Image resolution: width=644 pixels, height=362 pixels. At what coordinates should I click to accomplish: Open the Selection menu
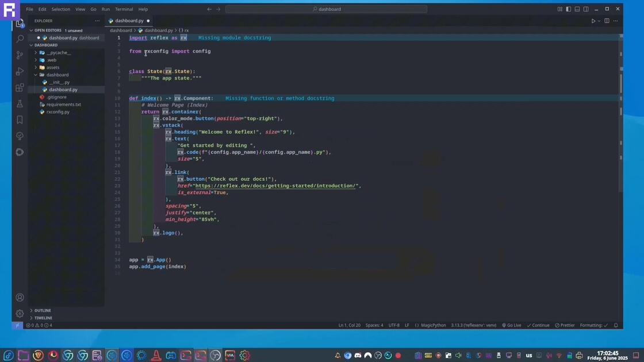pyautogui.click(x=61, y=9)
